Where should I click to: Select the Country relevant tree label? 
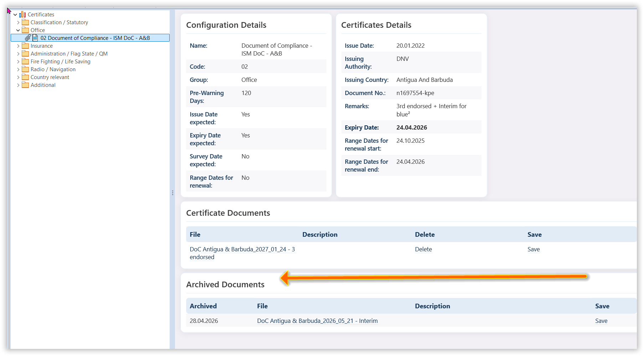point(50,77)
